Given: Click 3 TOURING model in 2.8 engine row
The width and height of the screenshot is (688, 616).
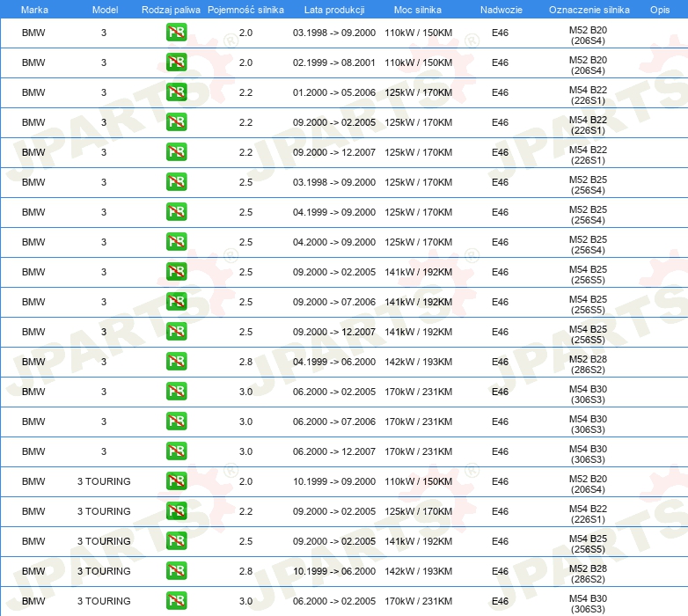Looking at the screenshot, I should [x=104, y=571].
